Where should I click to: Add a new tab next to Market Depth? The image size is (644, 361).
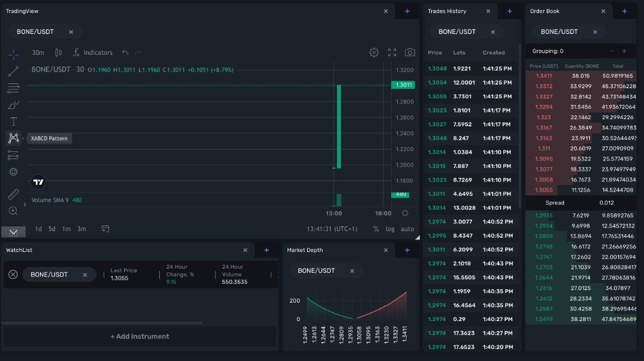click(407, 250)
